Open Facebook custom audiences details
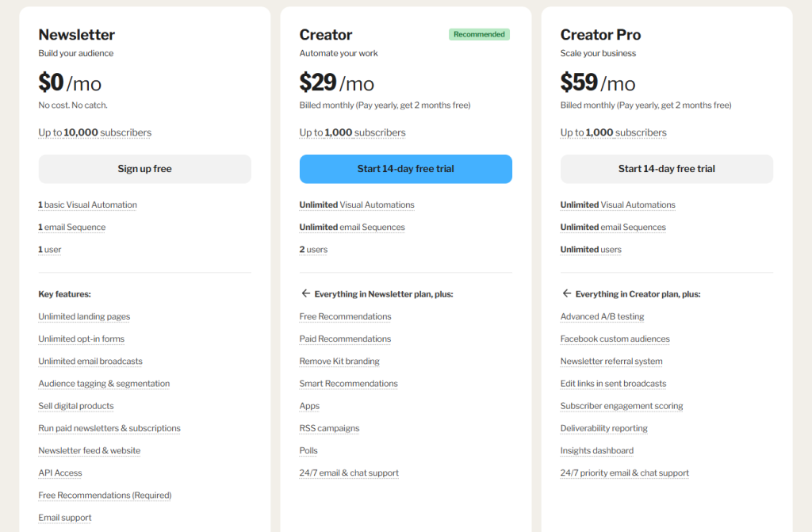Image resolution: width=812 pixels, height=532 pixels. point(615,339)
